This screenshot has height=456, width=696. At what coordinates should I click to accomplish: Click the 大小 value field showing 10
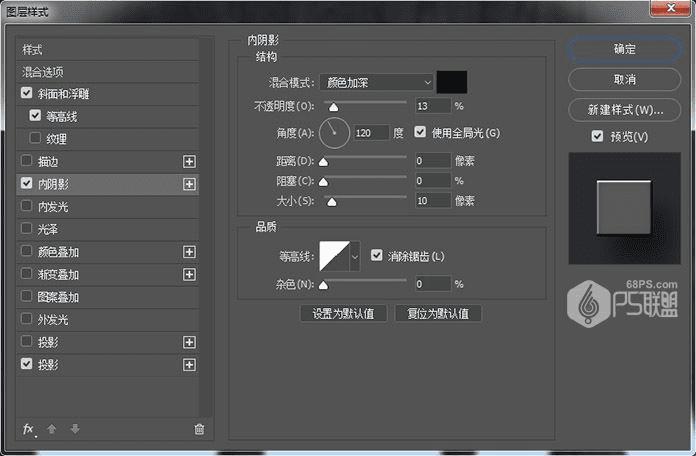pos(433,201)
